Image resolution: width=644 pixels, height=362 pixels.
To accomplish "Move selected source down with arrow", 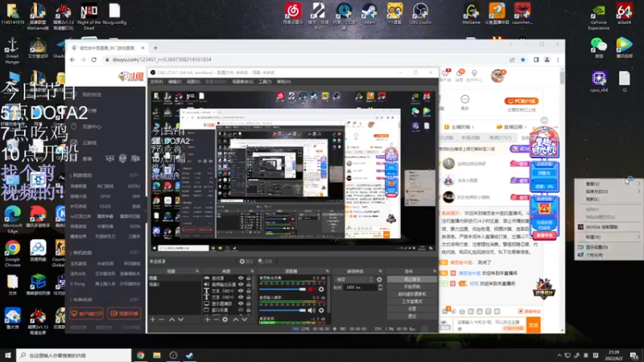I will 245,319.
